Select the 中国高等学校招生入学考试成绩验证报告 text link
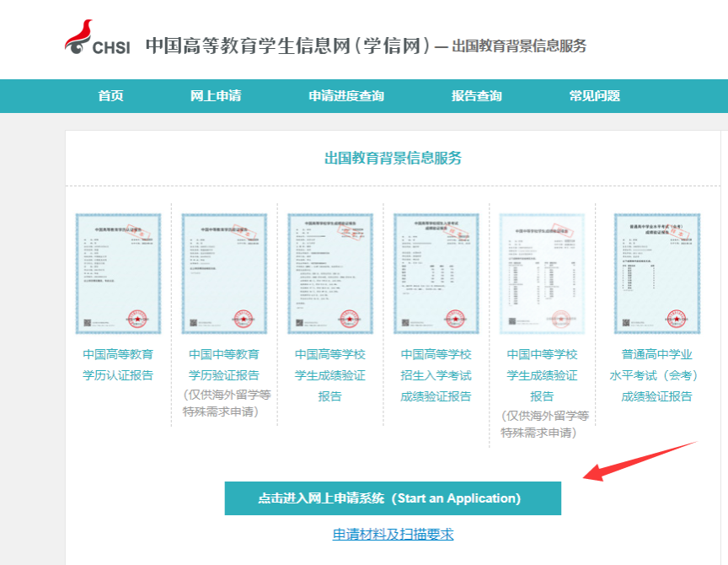 (436, 374)
